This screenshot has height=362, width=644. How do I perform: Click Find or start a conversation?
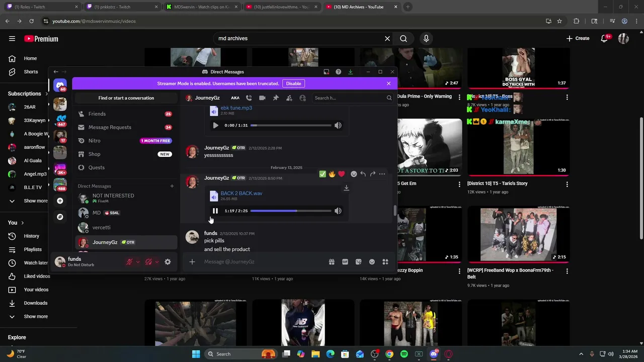pos(126,98)
